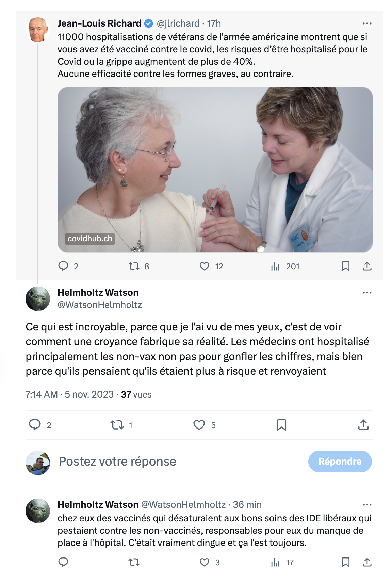Click the Répondre button
Image resolution: width=392 pixels, height=582 pixels.
coord(340,462)
